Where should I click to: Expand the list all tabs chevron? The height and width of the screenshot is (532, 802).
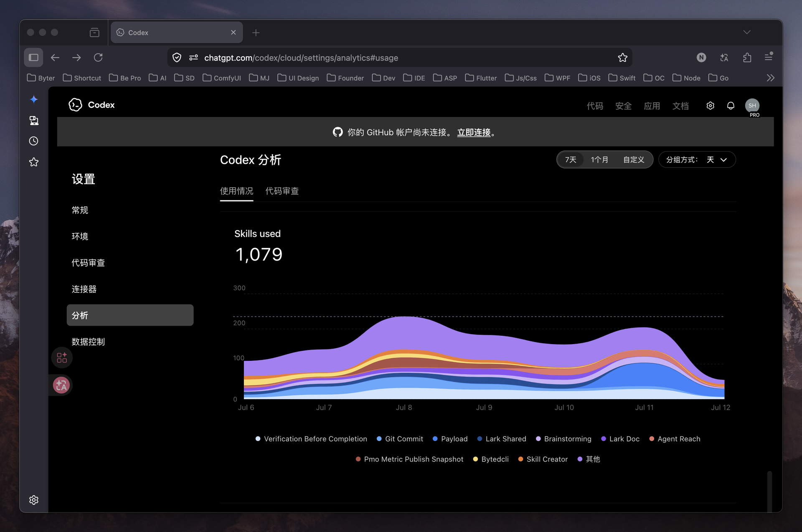point(747,33)
